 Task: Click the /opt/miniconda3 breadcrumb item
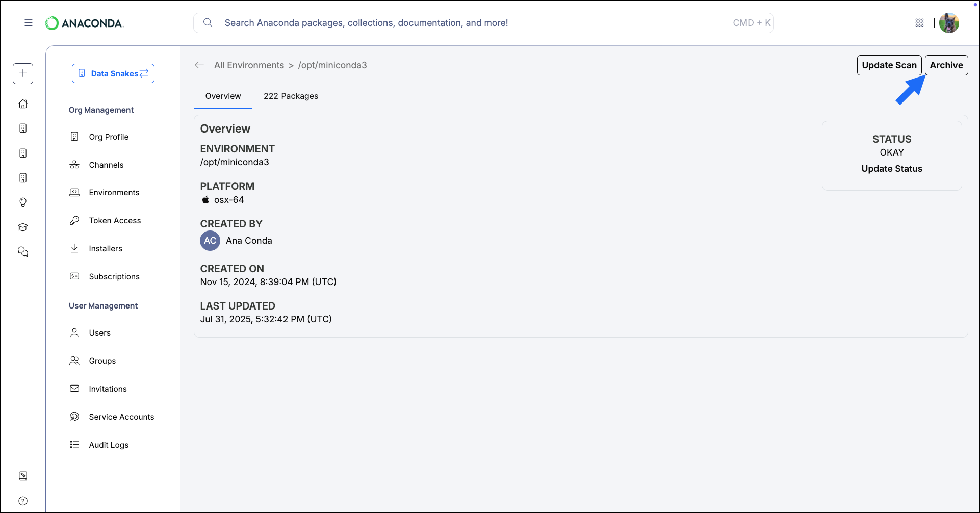332,65
